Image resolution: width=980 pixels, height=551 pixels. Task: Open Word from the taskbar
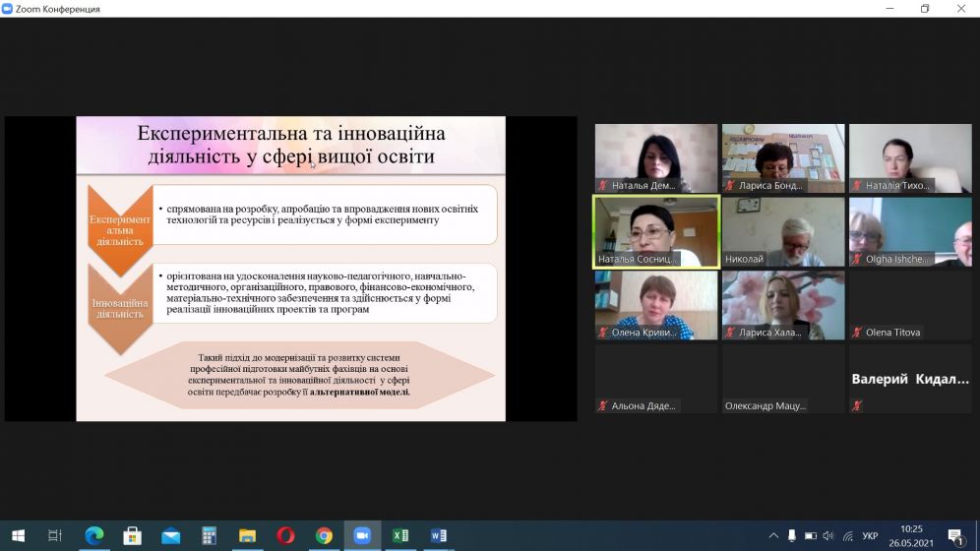point(439,535)
